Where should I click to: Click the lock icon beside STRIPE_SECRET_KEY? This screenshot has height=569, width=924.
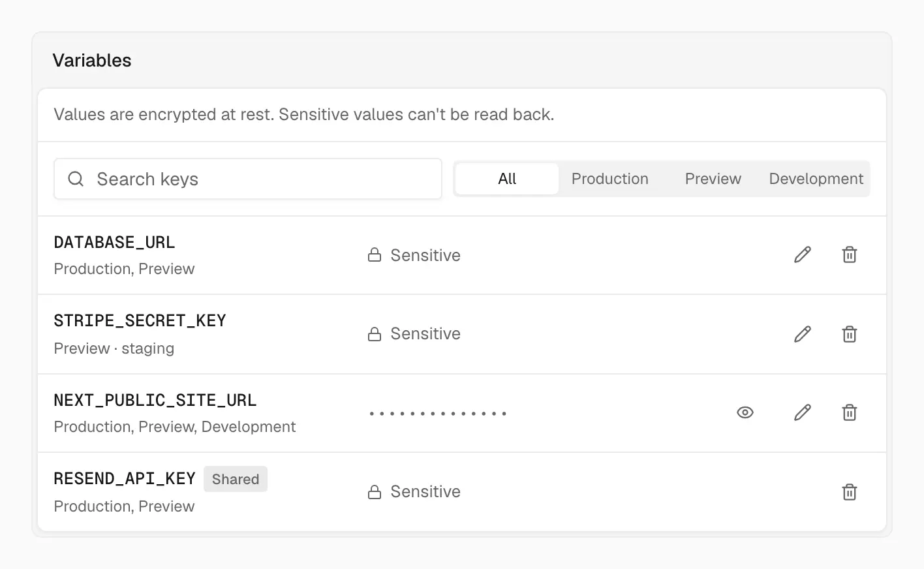click(375, 334)
